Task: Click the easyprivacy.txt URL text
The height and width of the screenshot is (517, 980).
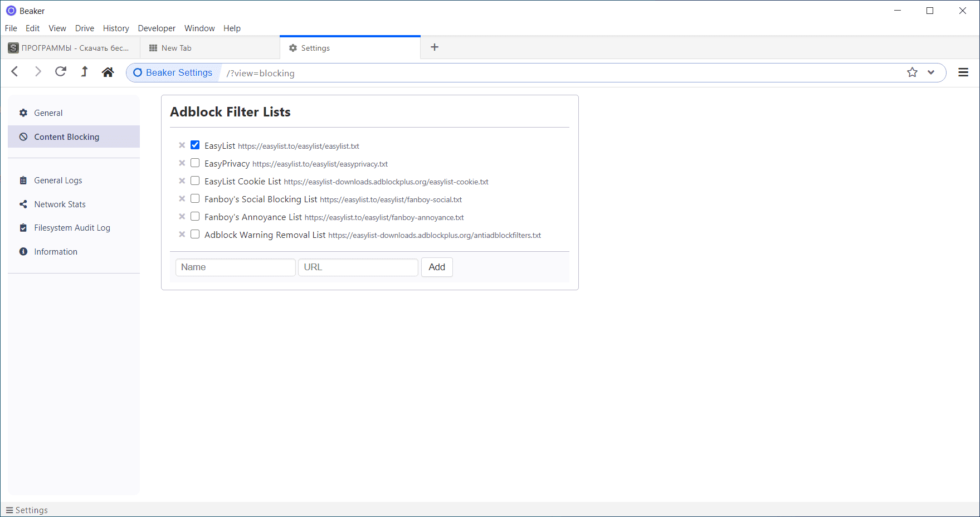Action: click(320, 164)
